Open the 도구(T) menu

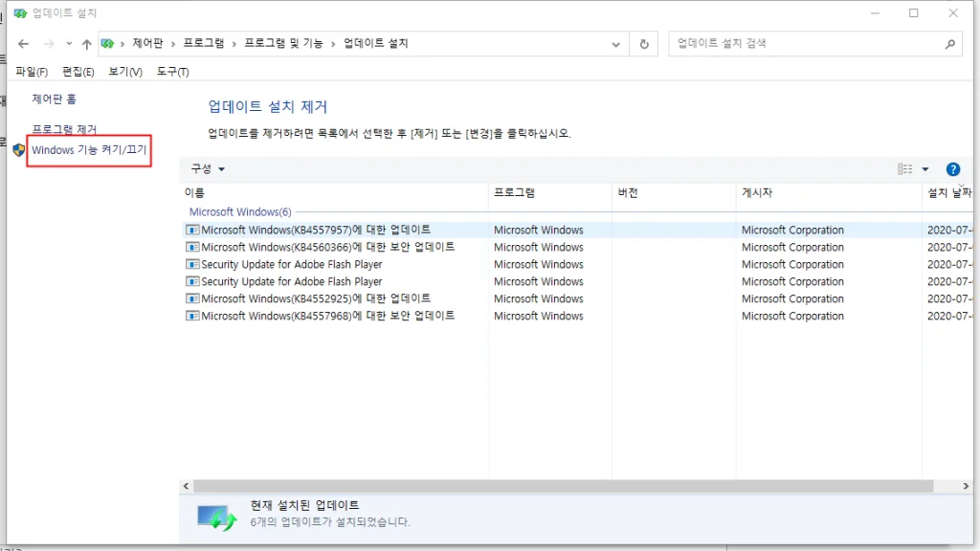[172, 72]
